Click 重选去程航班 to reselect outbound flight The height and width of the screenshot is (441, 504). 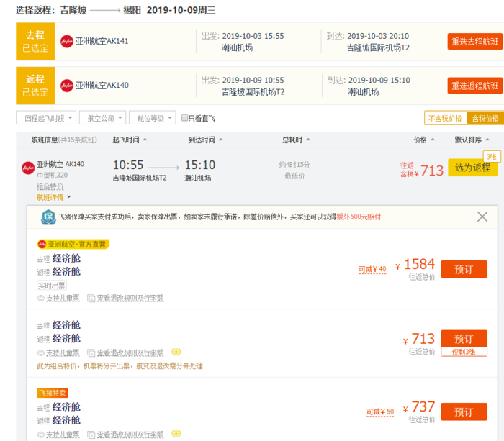[x=474, y=41]
